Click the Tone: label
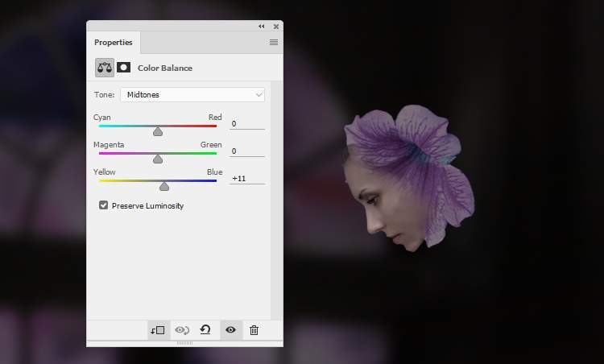The width and height of the screenshot is (604, 364). pyautogui.click(x=104, y=95)
